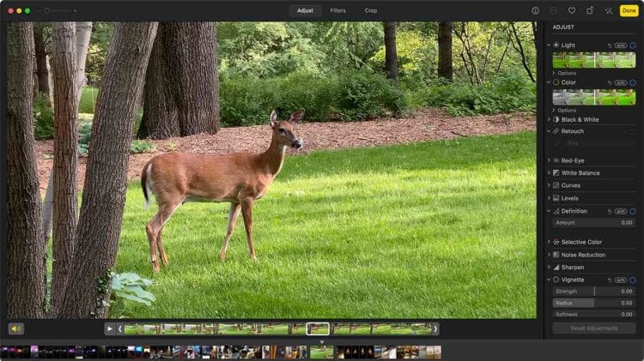
Task: Click the Red-Eye icon
Action: (556, 160)
